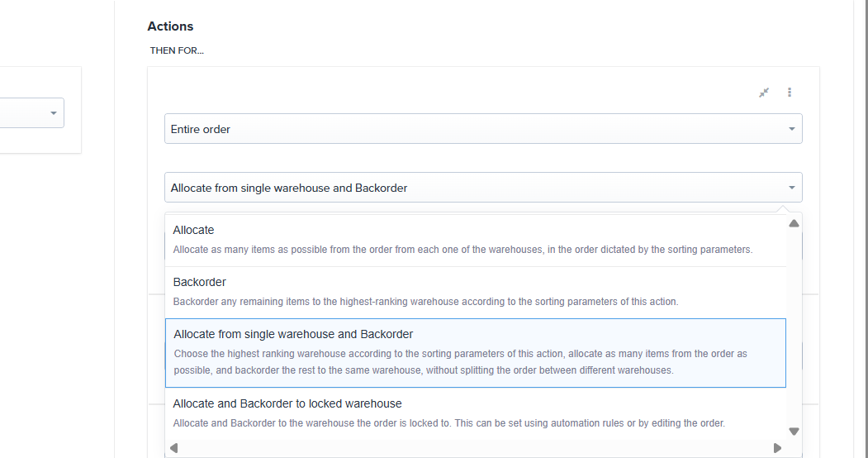
Task: Click the caret arrow on the Entire order field
Action: [791, 129]
